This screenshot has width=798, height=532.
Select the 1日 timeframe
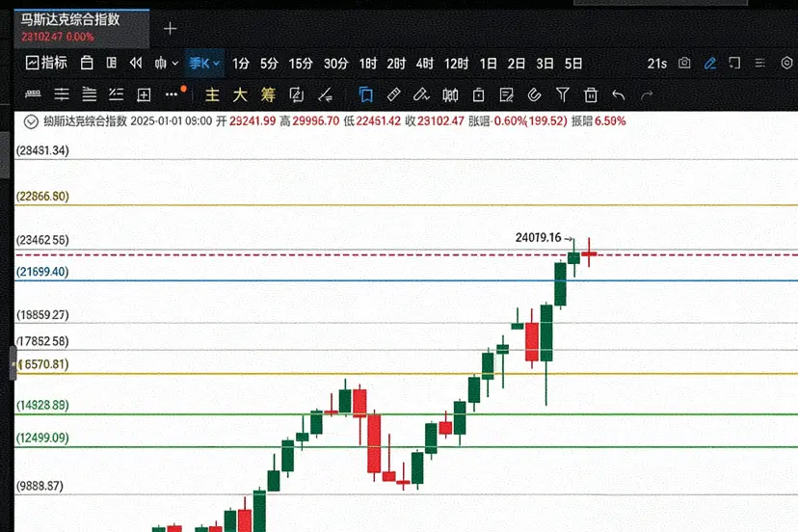point(488,64)
